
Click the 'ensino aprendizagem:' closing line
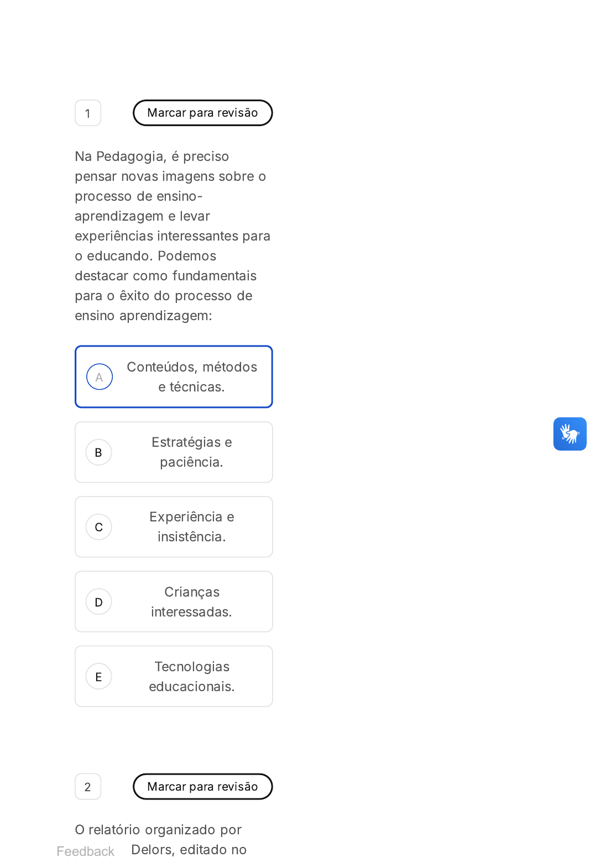click(144, 316)
